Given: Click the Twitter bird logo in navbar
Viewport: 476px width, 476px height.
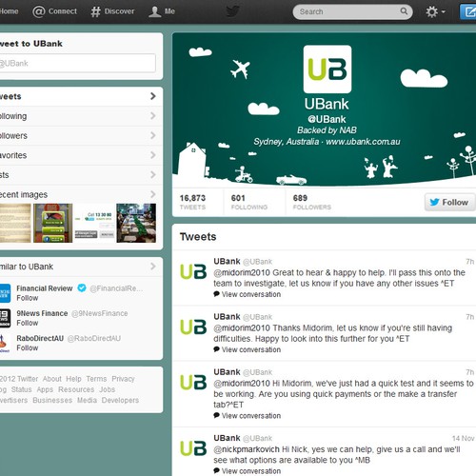Looking at the screenshot, I should (232, 11).
